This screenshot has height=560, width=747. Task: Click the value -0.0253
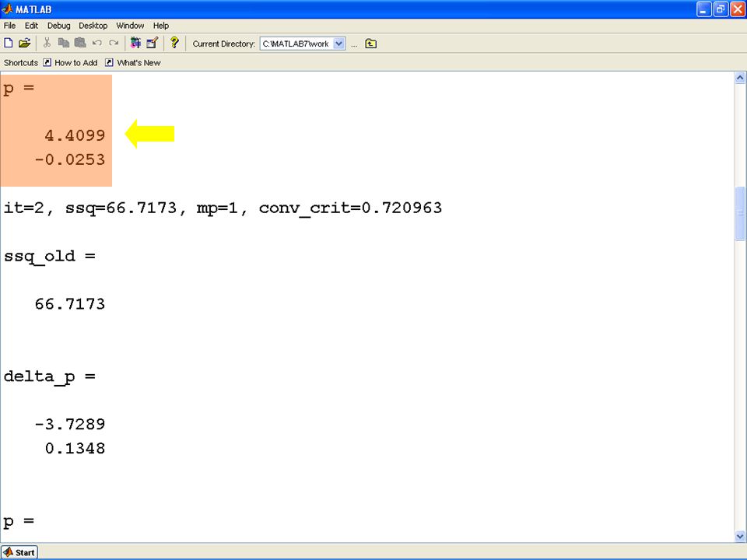click(69, 159)
